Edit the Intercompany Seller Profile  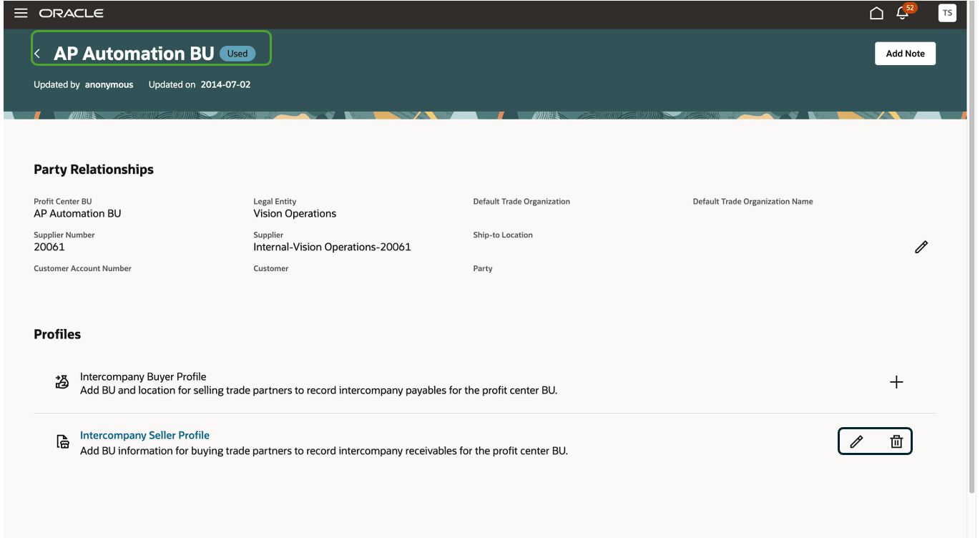click(x=856, y=441)
